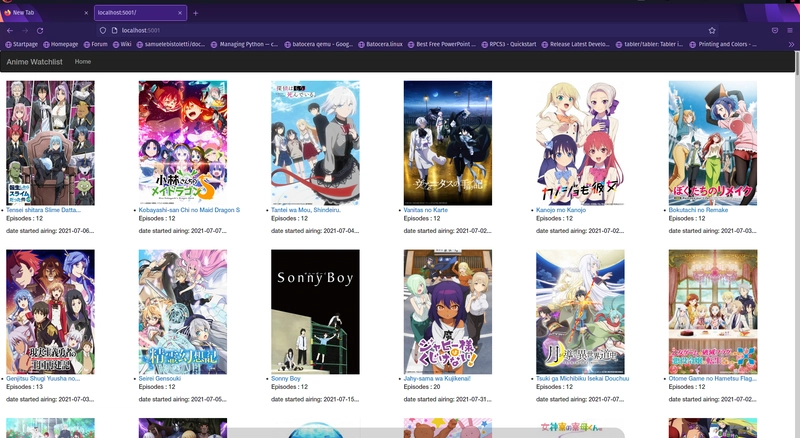Screen dimensions: 800x438
Task: Click "date started airing: 2021-07-15..." under Sonny Boy
Action: tap(315, 399)
